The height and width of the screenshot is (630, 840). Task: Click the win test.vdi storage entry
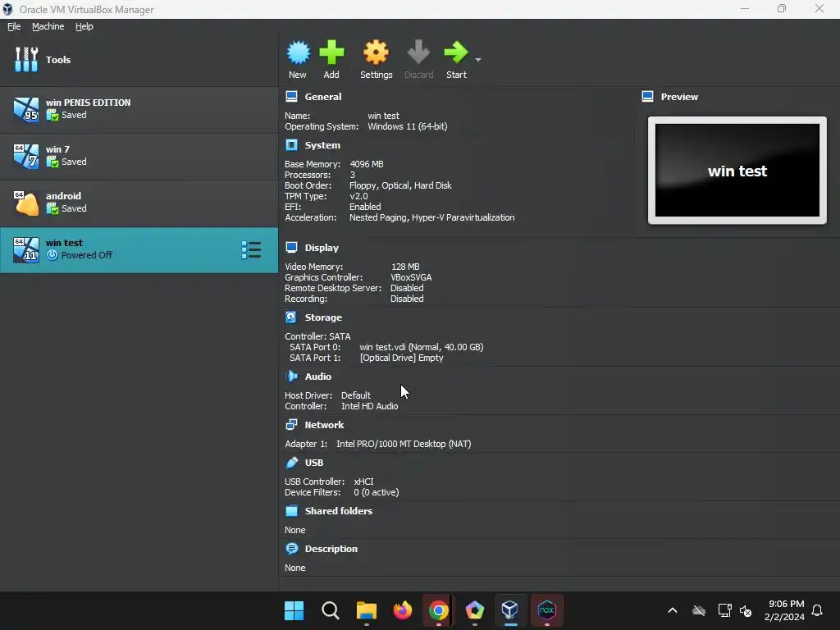421,347
